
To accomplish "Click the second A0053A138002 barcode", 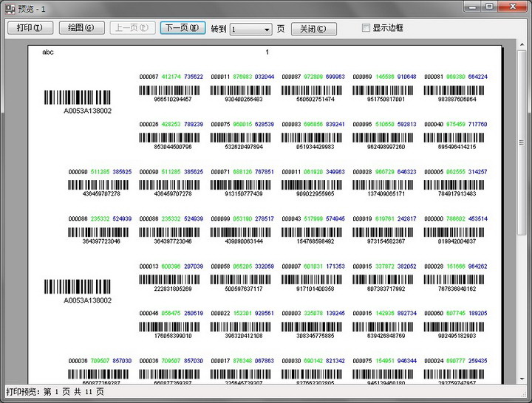I will (x=78, y=286).
